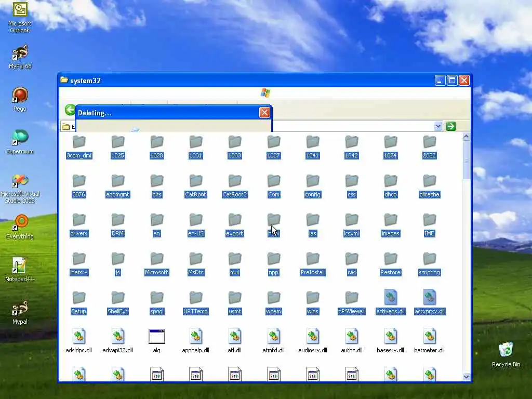This screenshot has width=532, height=399.
Task: Click the 'wins' folder label
Action: click(x=312, y=312)
